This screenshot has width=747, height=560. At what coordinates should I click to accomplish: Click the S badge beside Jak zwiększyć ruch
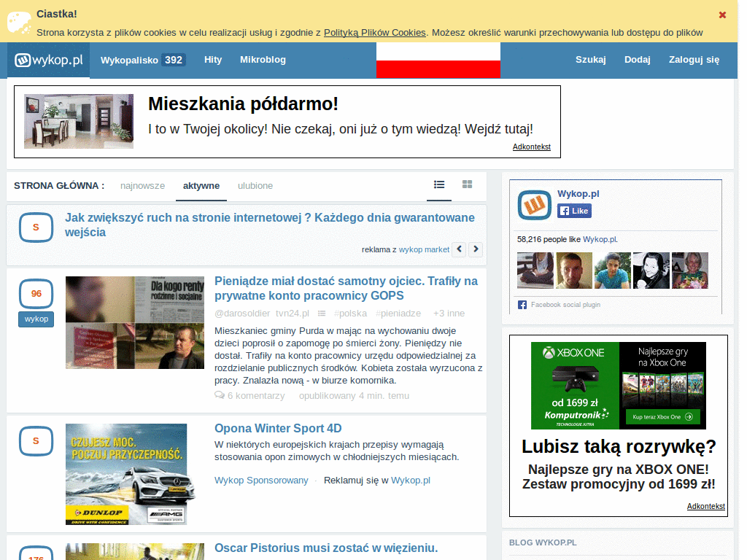[x=36, y=227]
